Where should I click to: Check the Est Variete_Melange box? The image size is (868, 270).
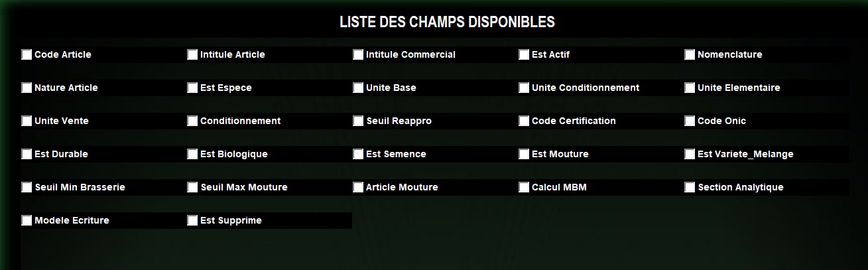pos(690,154)
